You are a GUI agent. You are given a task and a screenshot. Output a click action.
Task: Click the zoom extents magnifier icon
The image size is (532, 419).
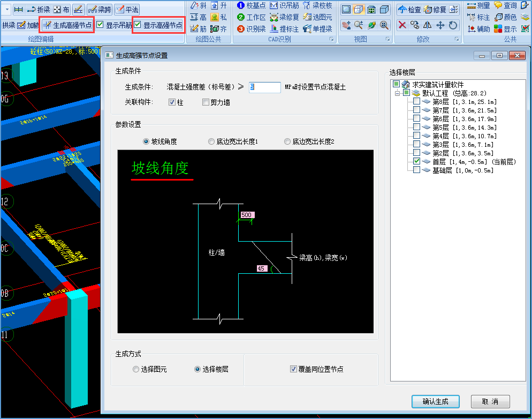384,25
